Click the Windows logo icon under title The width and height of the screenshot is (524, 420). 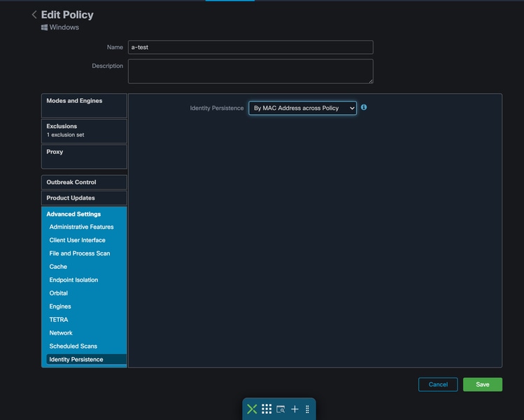[44, 27]
